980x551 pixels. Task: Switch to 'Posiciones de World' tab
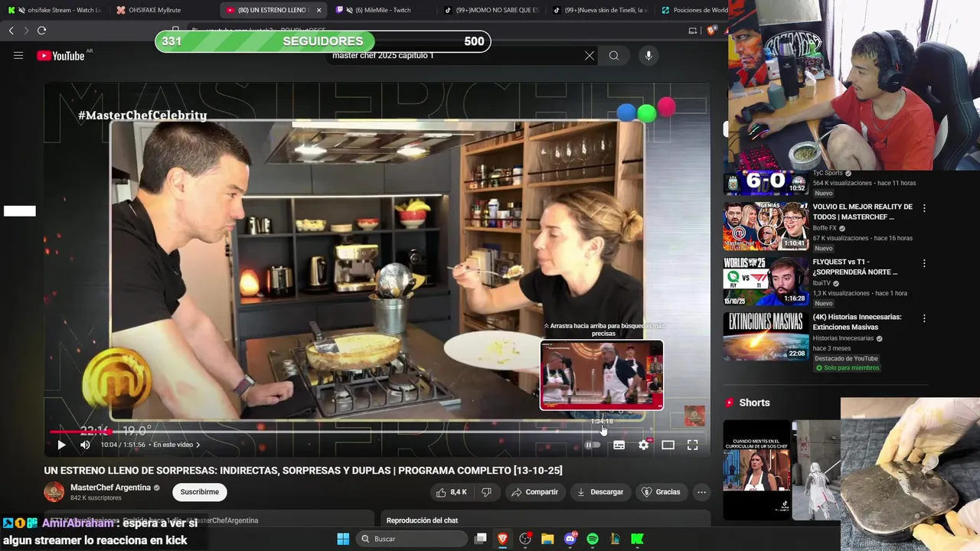pos(694,10)
